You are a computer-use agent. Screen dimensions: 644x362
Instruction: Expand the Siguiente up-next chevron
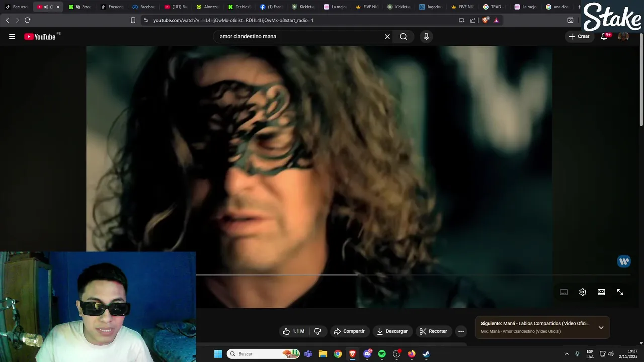(601, 327)
